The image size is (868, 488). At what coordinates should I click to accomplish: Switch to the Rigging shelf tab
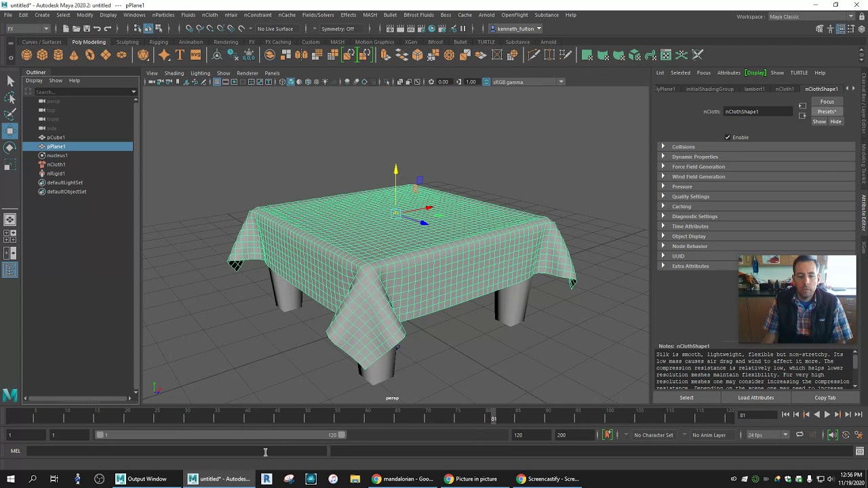[x=159, y=42]
